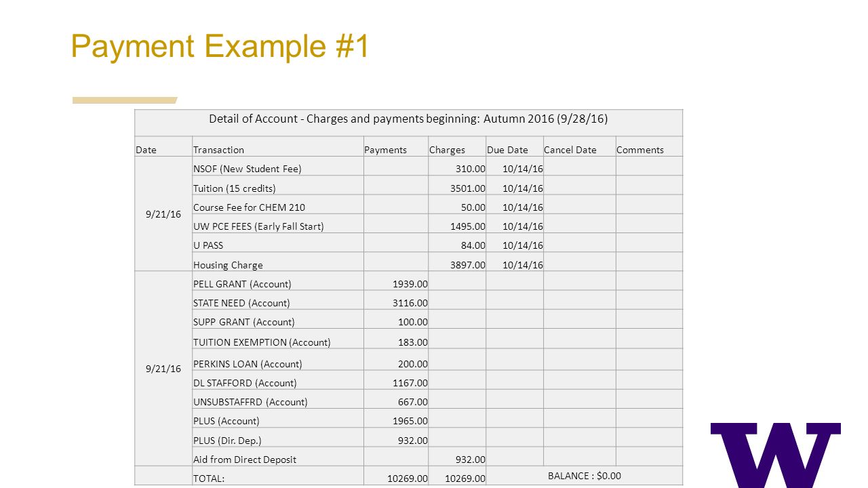Click the 'Cancel Date' column header
This screenshot has height=488, width=868.
tap(570, 150)
